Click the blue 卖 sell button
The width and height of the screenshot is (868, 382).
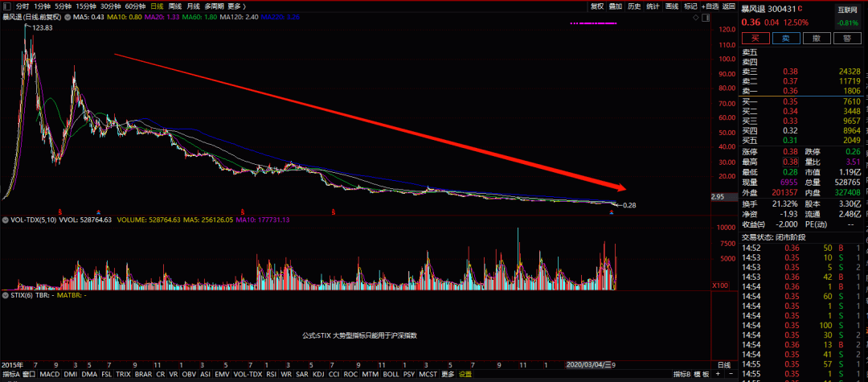click(x=785, y=39)
